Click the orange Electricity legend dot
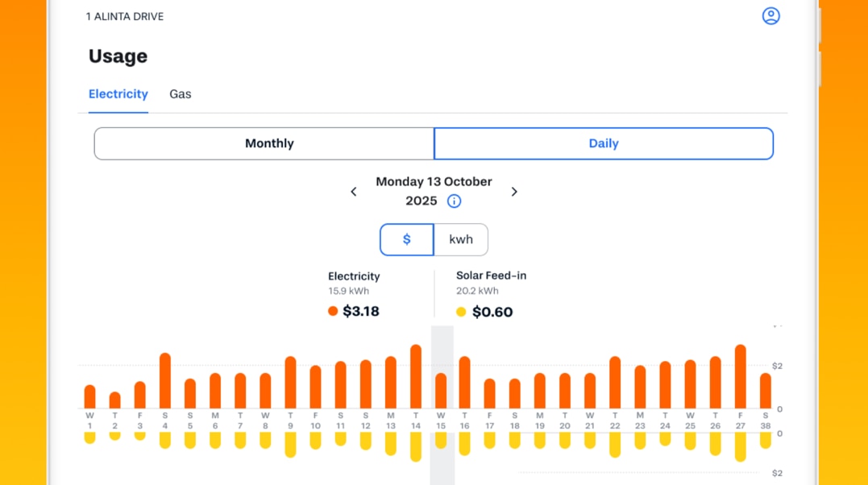 [x=333, y=311]
